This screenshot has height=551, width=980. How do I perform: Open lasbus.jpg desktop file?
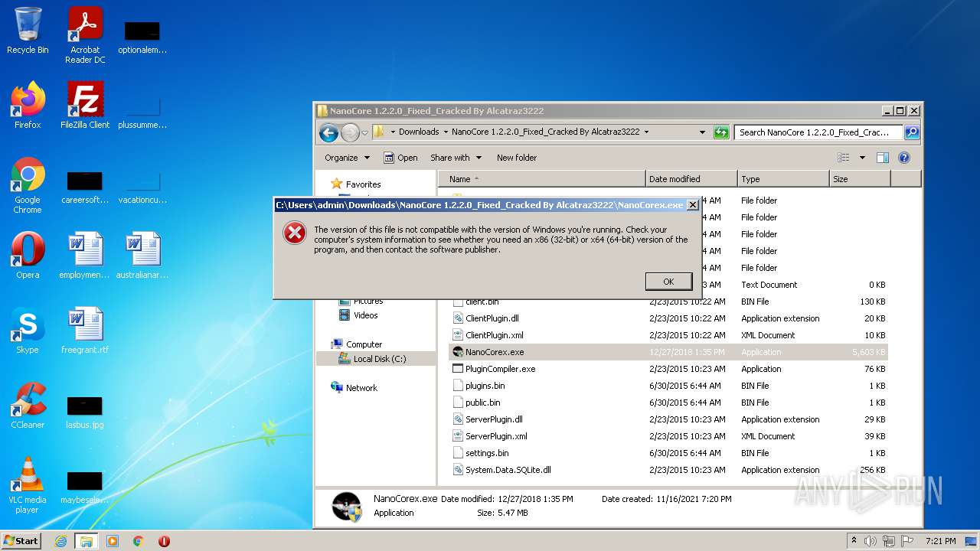(85, 412)
